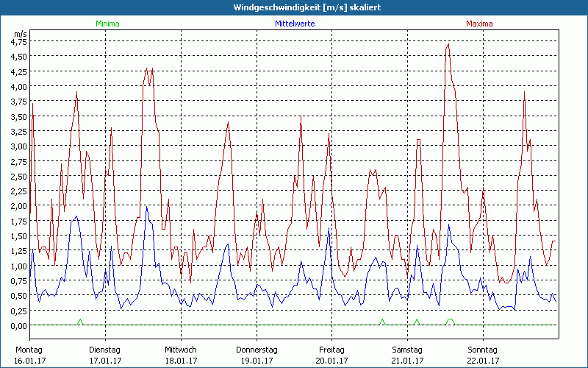Screen dimensions: 588x368
Task: Click the blue 'Mittelwerte' legend label
Action: click(295, 24)
